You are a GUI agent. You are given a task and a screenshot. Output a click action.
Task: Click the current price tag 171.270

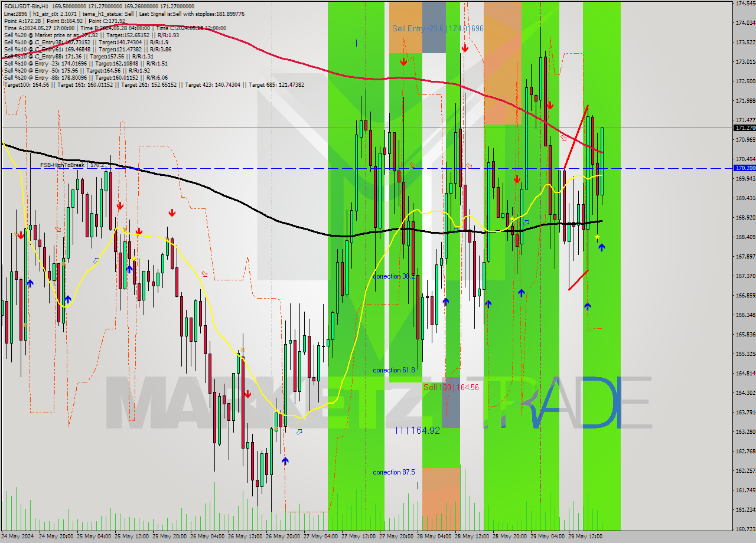click(744, 127)
